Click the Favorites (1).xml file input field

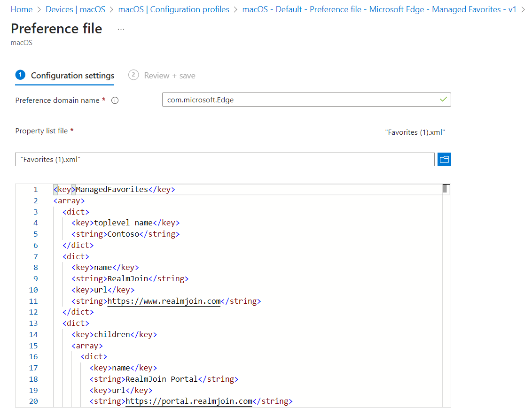(x=225, y=160)
